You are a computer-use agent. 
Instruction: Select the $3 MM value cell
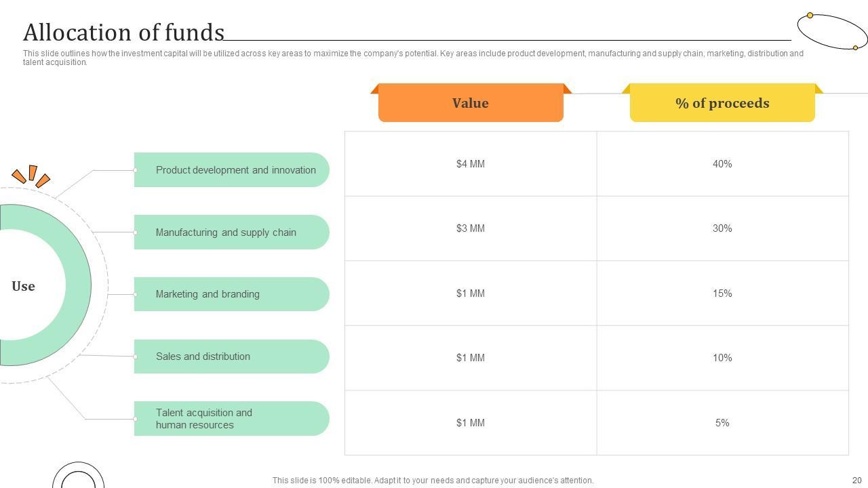[471, 228]
